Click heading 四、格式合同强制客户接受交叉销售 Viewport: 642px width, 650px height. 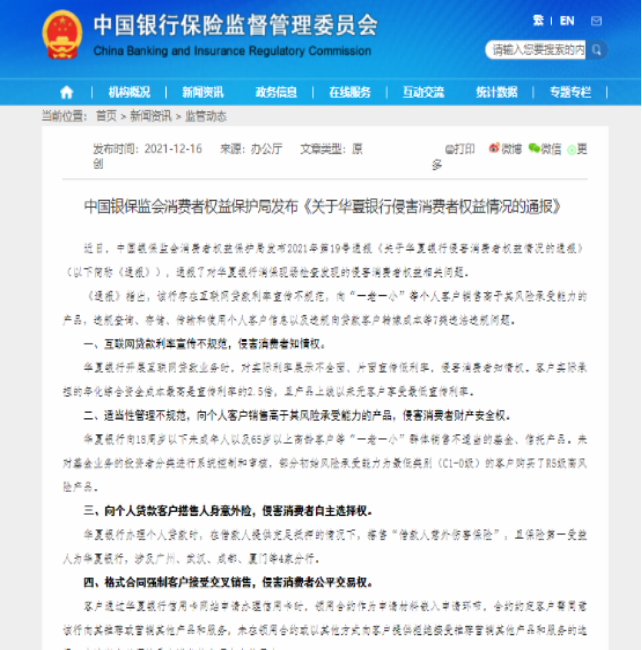click(x=228, y=583)
